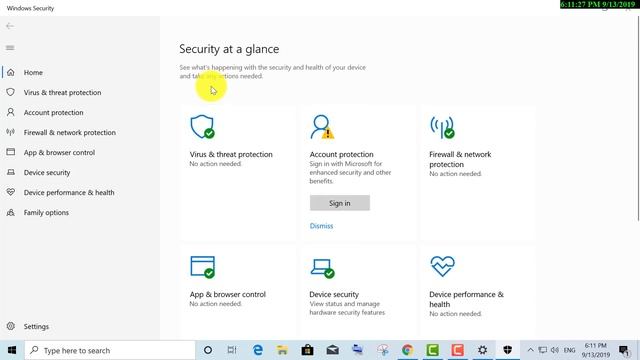Click the taskbar clock showing 6:11 PM
Screen dimensions: 640x360
pos(596,350)
